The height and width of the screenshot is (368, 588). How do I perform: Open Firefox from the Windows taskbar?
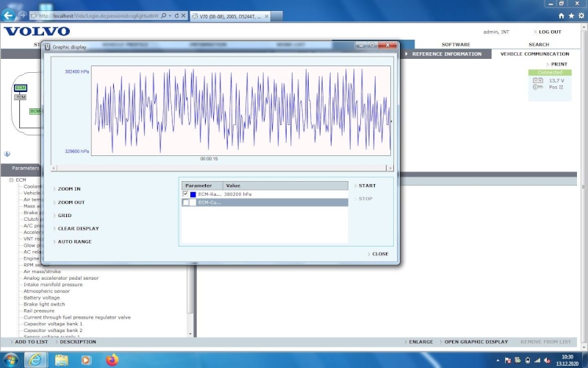pos(112,360)
